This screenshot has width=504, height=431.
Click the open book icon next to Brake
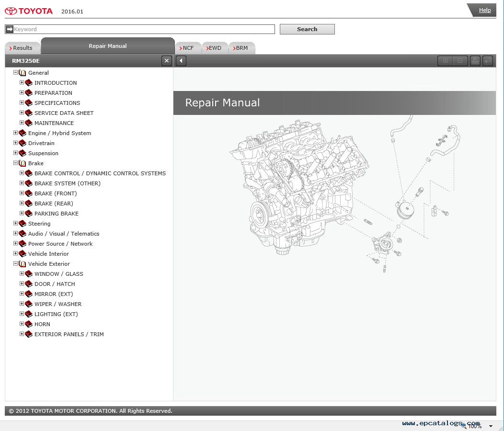point(23,163)
